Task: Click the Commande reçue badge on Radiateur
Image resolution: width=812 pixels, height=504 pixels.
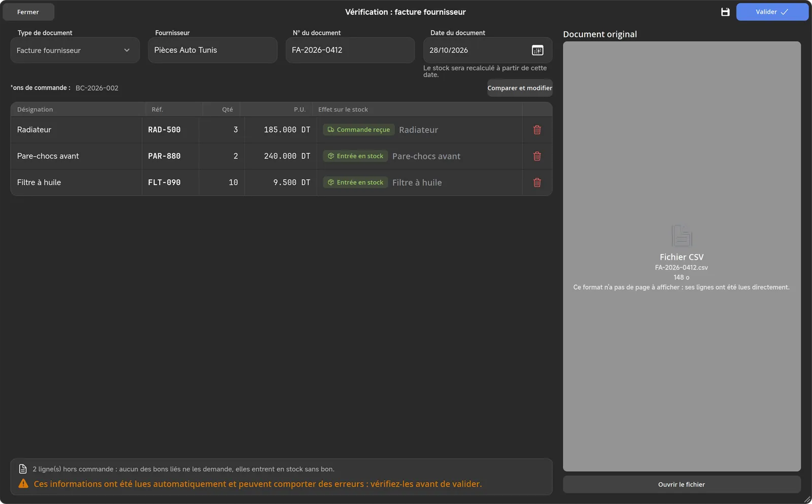Action: pyautogui.click(x=359, y=130)
